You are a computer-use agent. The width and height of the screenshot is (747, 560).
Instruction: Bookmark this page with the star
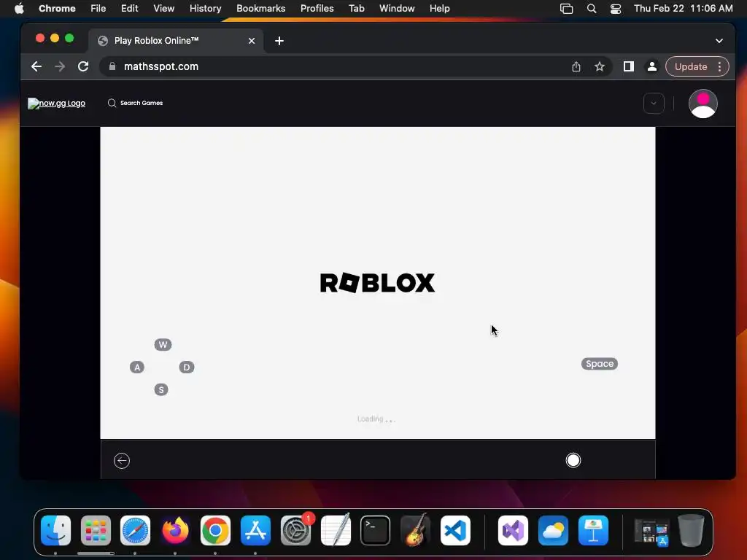600,66
